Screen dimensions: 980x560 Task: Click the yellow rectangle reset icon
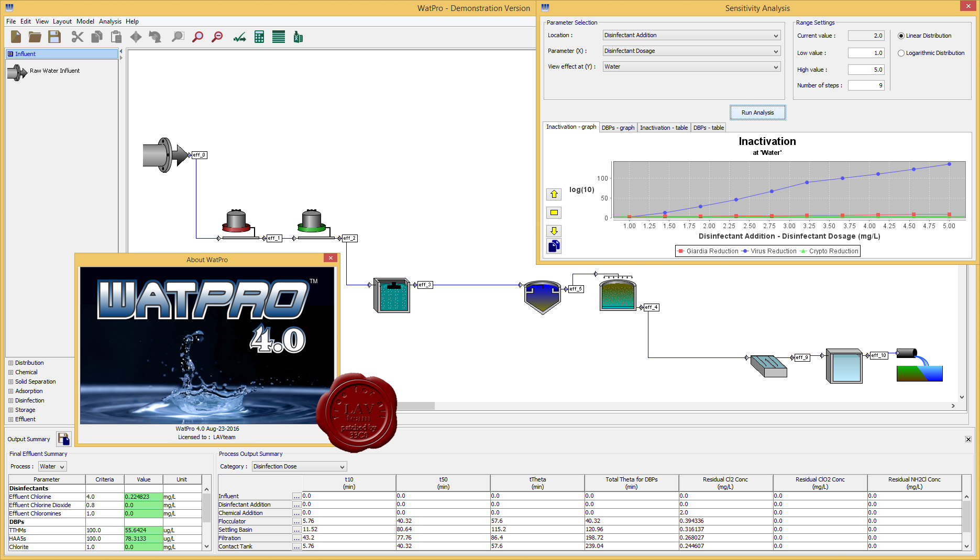tap(554, 212)
